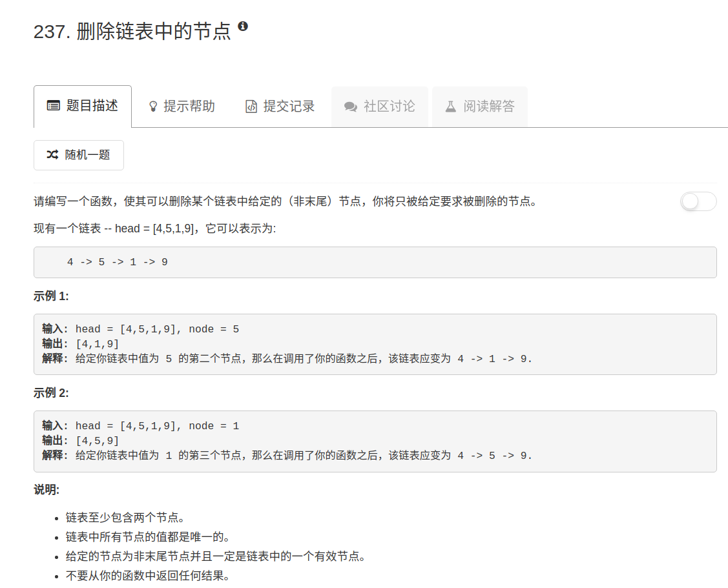Click the info icon beside the problem title
Viewport: 728px width, 588px height.
click(243, 26)
